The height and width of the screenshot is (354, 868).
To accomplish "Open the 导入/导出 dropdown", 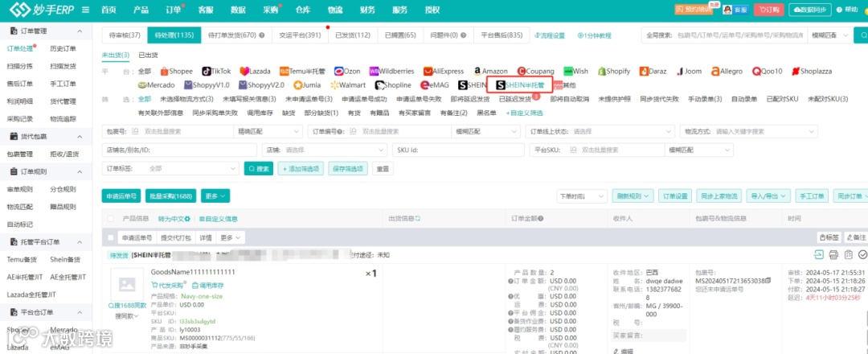I will (x=768, y=196).
